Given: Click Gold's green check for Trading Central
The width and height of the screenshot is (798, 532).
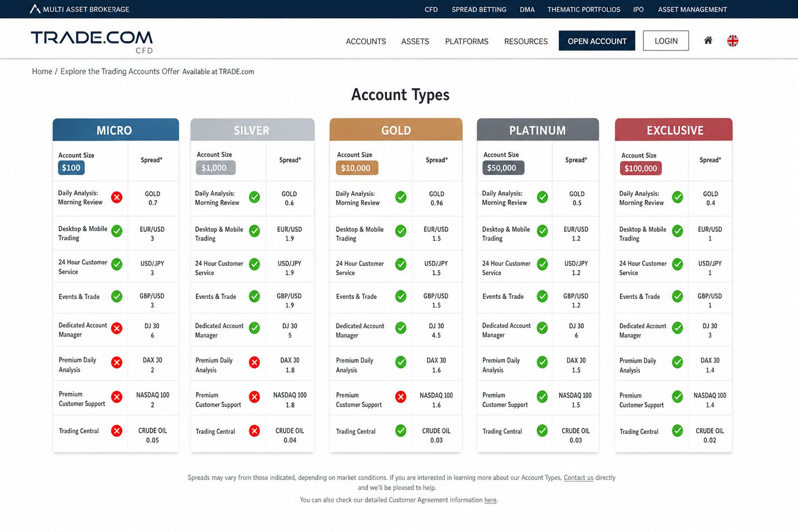Looking at the screenshot, I should coord(401,430).
